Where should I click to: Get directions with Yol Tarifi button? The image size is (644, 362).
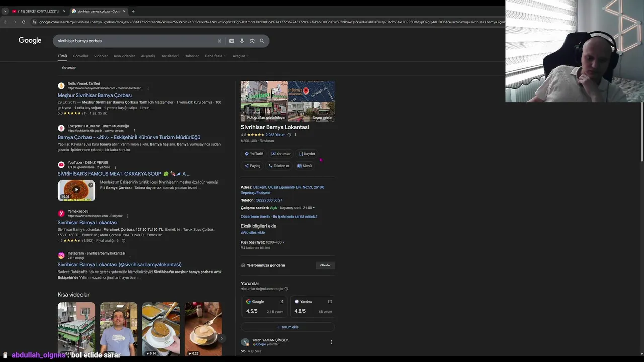coord(254,154)
